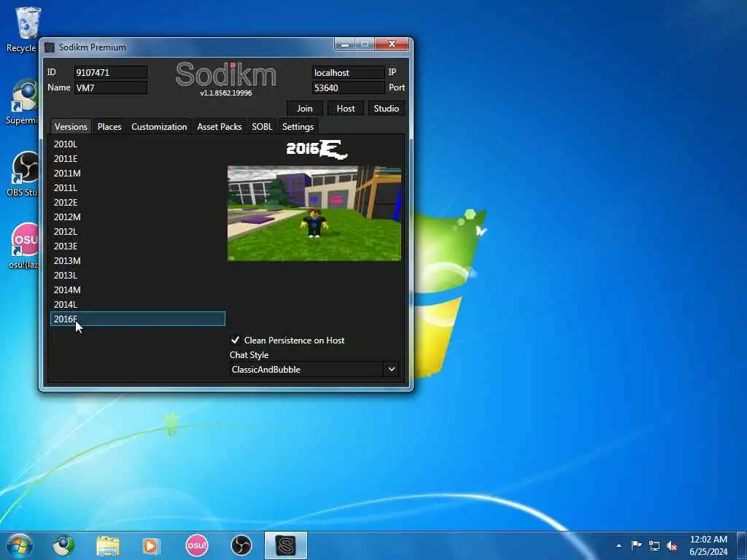
Task: Switch to the Places tab
Action: click(x=109, y=127)
